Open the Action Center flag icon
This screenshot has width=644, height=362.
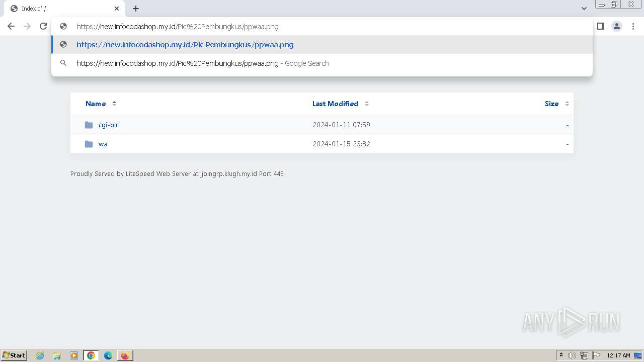596,355
